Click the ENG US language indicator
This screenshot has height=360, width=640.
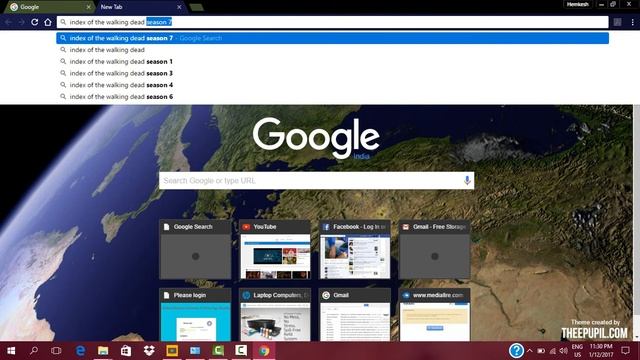pos(577,351)
